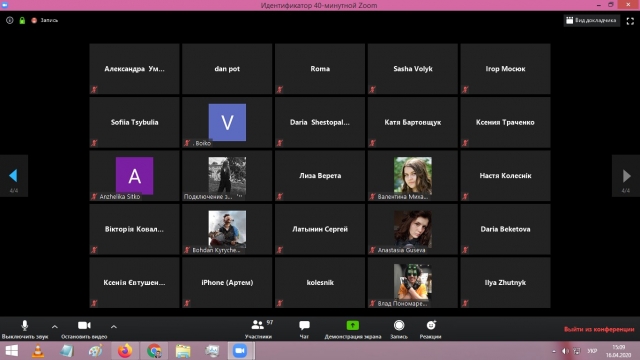Open the Chat panel
Screen dimensions: 640x360
(304, 329)
